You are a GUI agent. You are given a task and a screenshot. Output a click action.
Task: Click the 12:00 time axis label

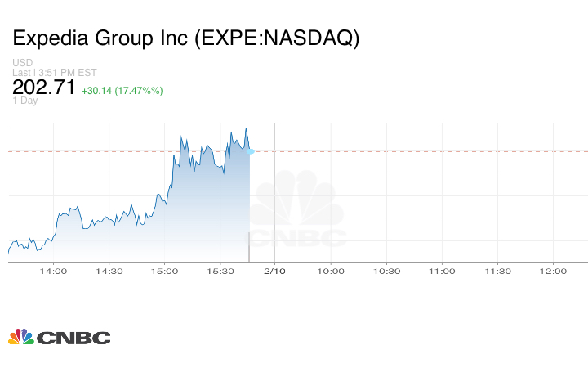point(553,271)
